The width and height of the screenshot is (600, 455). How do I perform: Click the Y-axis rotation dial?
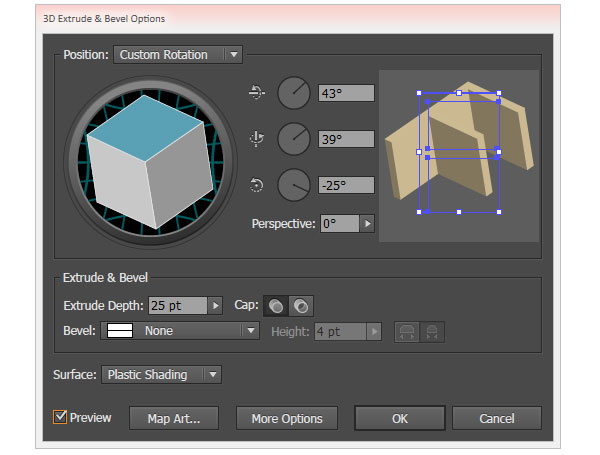tap(293, 138)
